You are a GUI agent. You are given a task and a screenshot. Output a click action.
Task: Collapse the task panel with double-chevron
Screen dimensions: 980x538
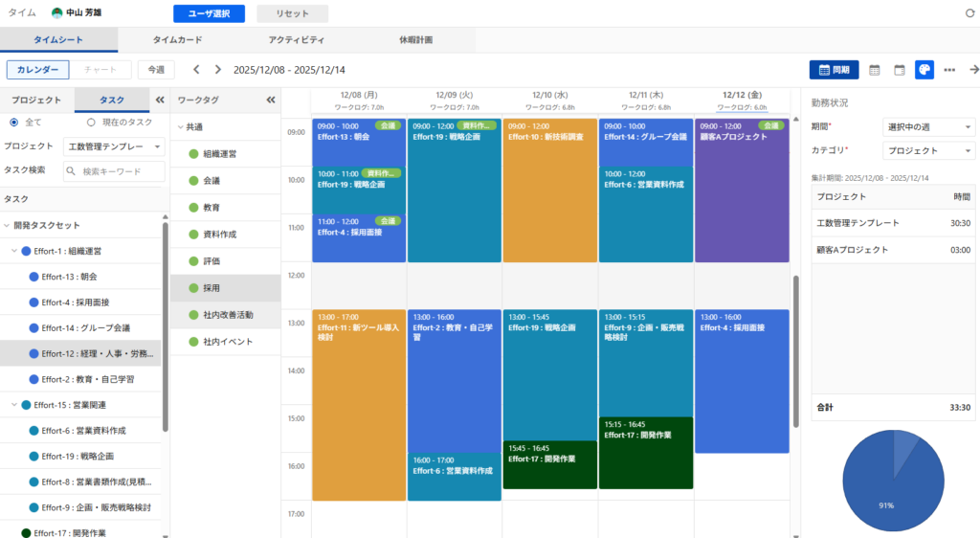point(158,100)
